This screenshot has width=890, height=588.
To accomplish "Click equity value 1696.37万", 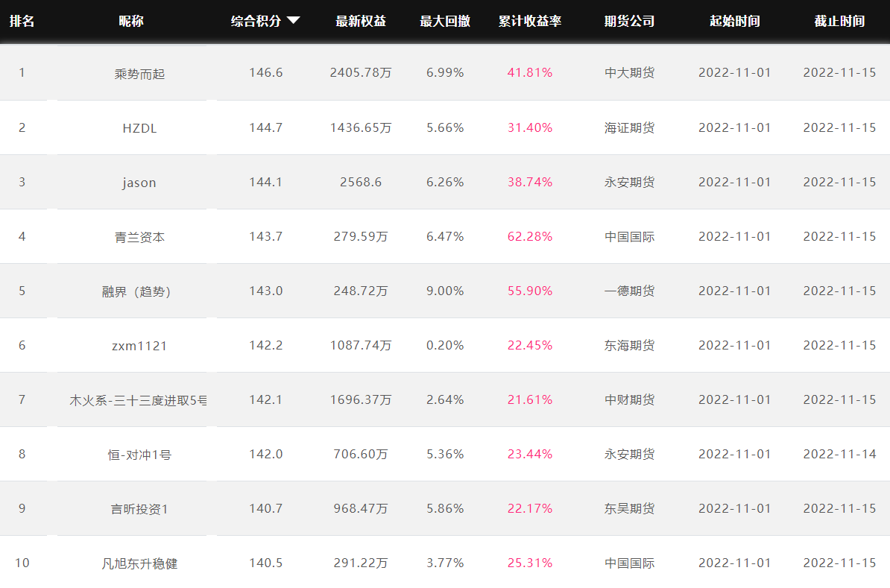I will point(361,400).
